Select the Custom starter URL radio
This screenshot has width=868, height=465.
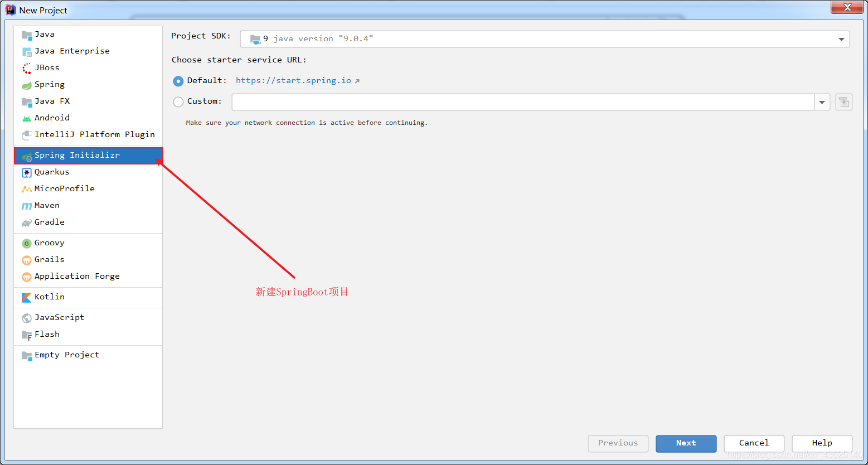(x=178, y=101)
